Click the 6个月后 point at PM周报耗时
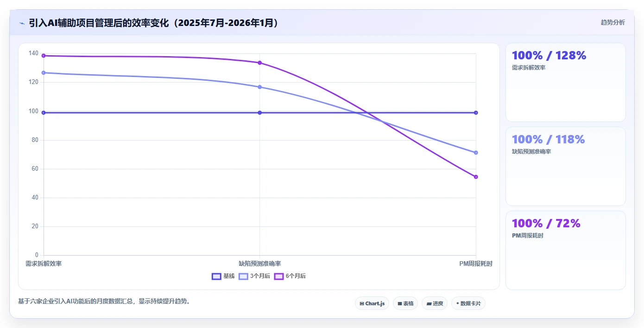This screenshot has height=328, width=644. coord(476,177)
